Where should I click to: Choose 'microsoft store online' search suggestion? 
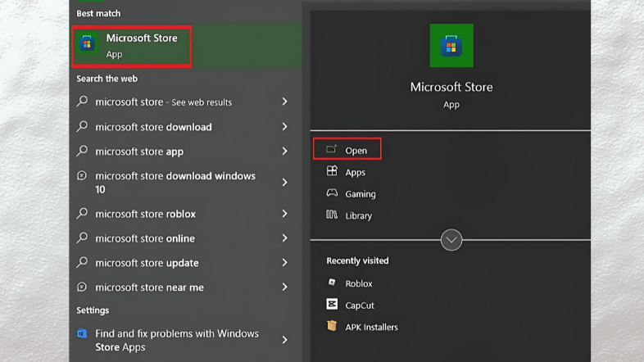[145, 238]
